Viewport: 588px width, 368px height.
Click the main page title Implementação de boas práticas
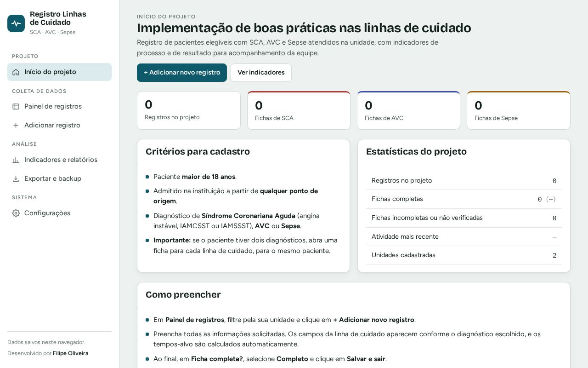pos(304,28)
